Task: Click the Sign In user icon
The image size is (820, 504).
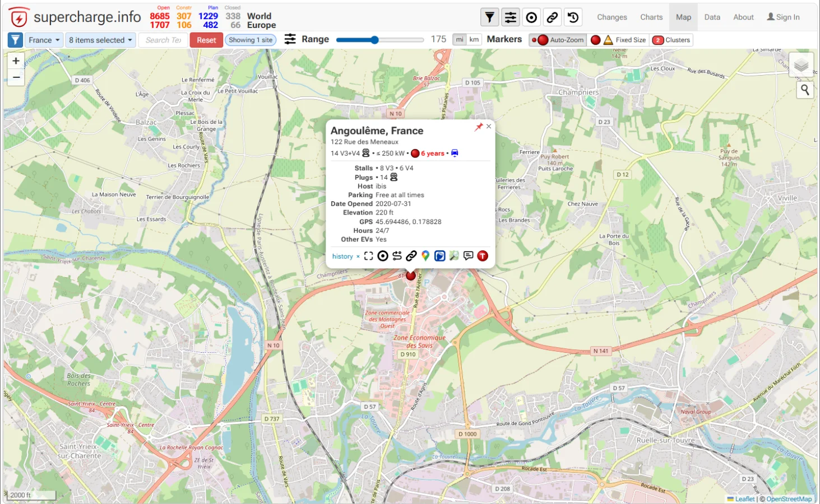Action: click(771, 17)
